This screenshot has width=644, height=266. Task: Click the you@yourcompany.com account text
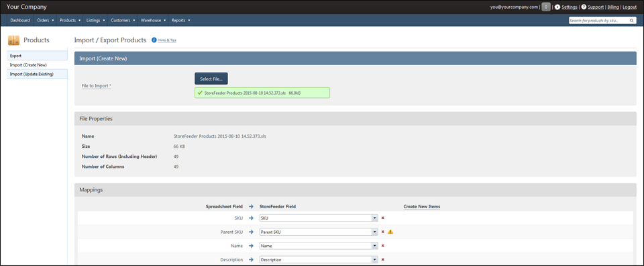tap(514, 7)
